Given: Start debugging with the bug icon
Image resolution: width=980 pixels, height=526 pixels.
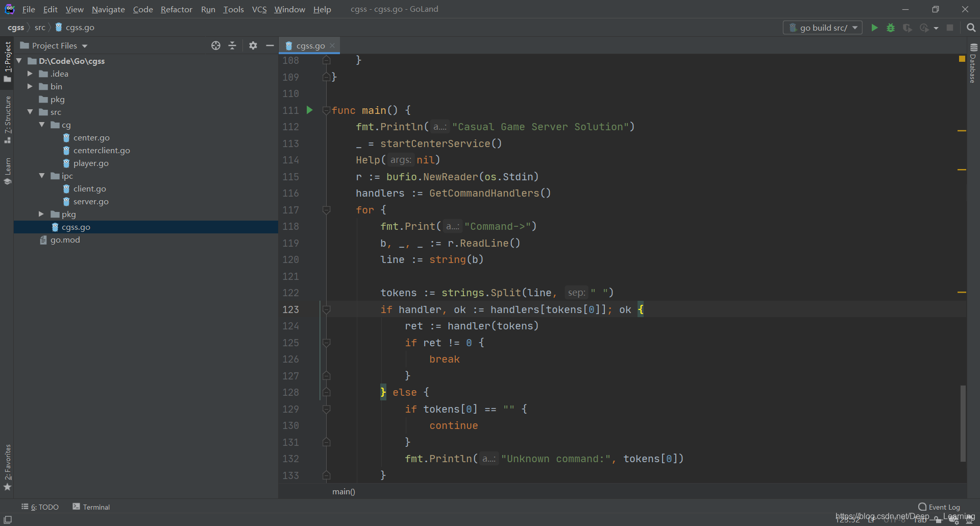Looking at the screenshot, I should click(891, 28).
